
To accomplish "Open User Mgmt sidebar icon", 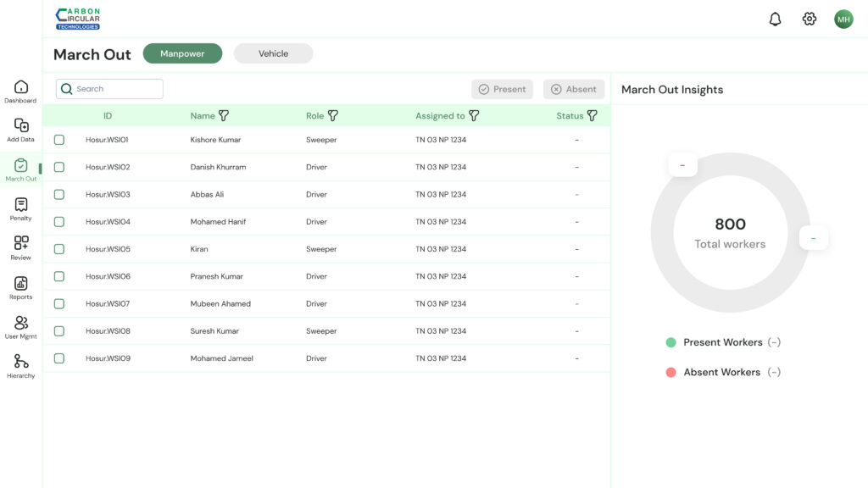I will [21, 323].
